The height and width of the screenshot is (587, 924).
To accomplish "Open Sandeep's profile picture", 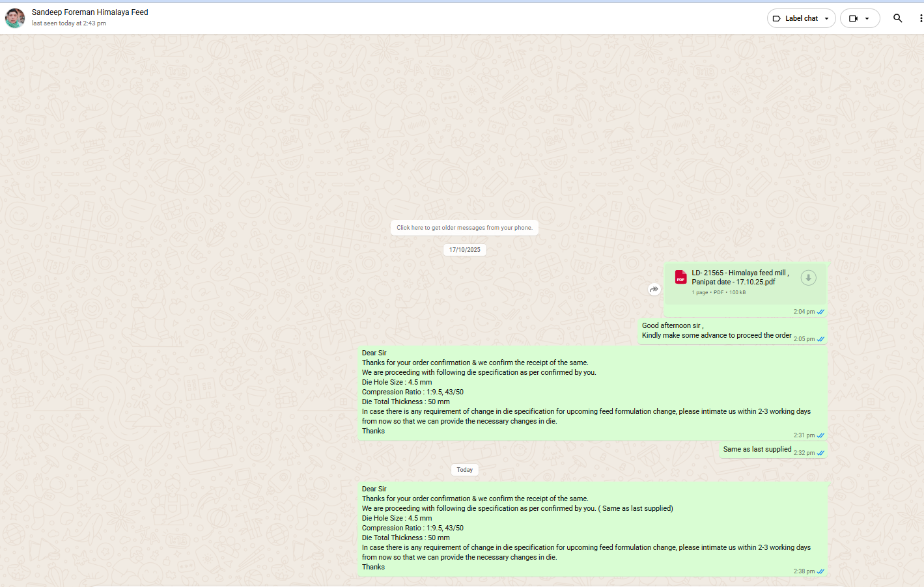I will tap(15, 18).
